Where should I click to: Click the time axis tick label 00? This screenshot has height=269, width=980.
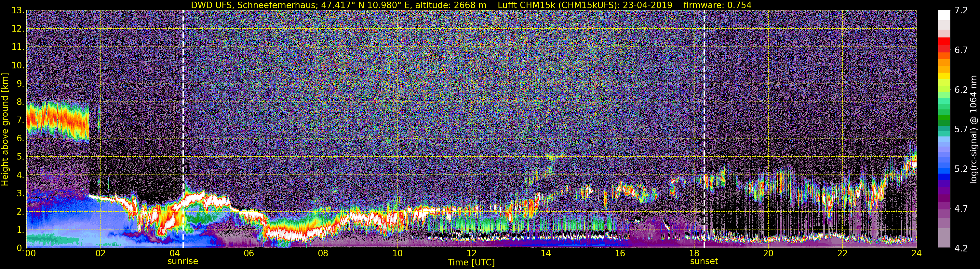point(31,254)
